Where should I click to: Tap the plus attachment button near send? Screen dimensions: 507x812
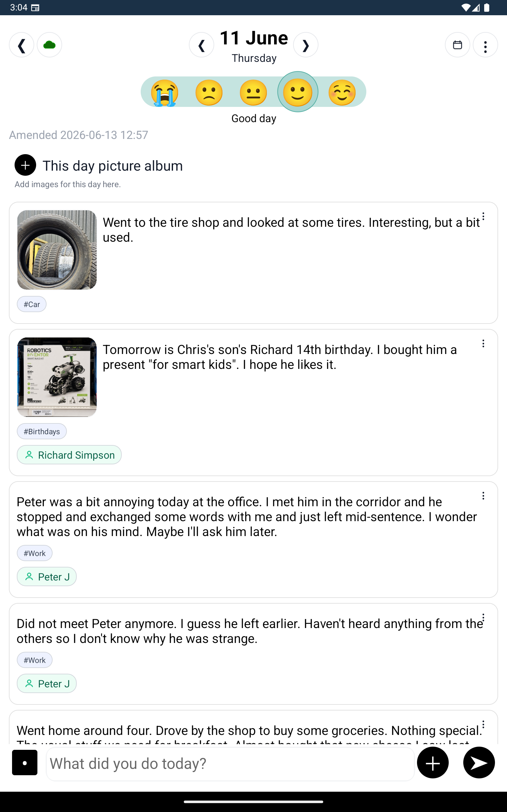433,762
